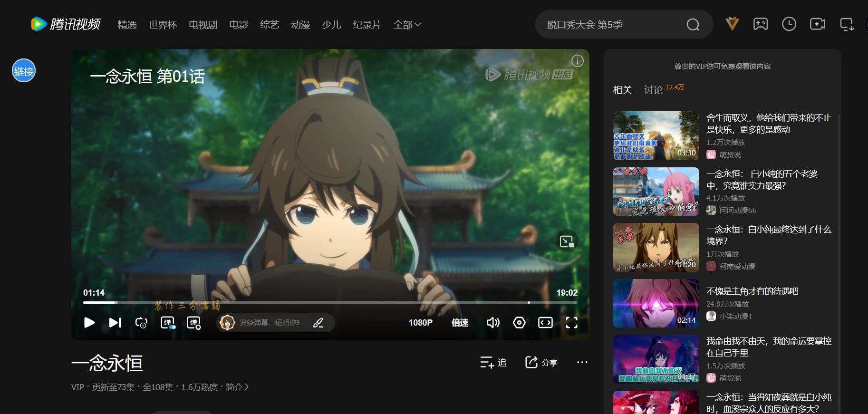
Task: Click the search magnifier icon
Action: pyautogui.click(x=693, y=24)
